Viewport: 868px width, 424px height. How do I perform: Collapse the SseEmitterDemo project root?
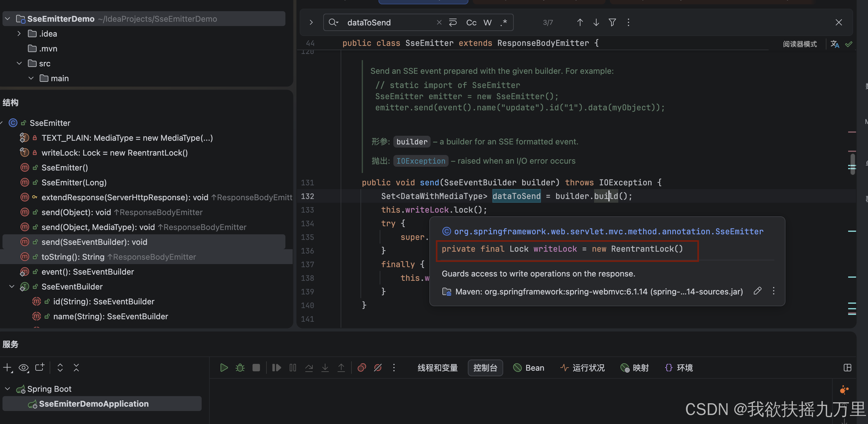pyautogui.click(x=7, y=19)
